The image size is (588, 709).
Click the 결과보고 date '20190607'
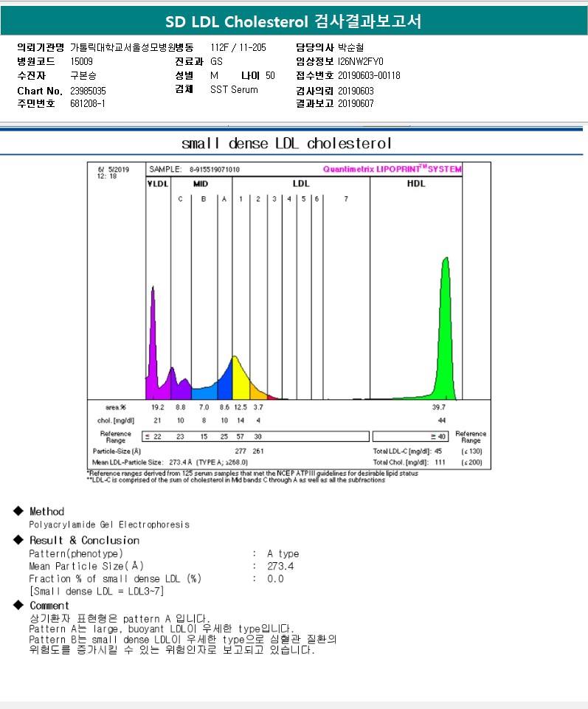click(x=356, y=103)
